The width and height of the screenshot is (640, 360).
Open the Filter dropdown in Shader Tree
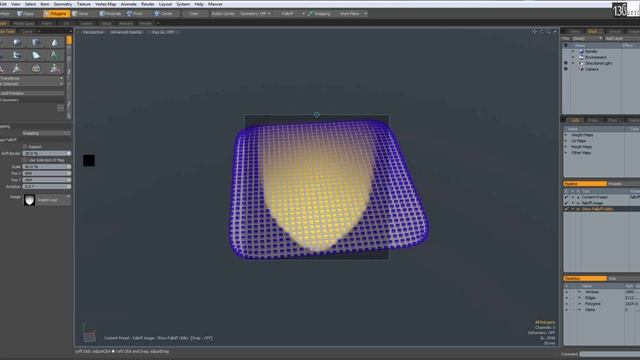587,38
